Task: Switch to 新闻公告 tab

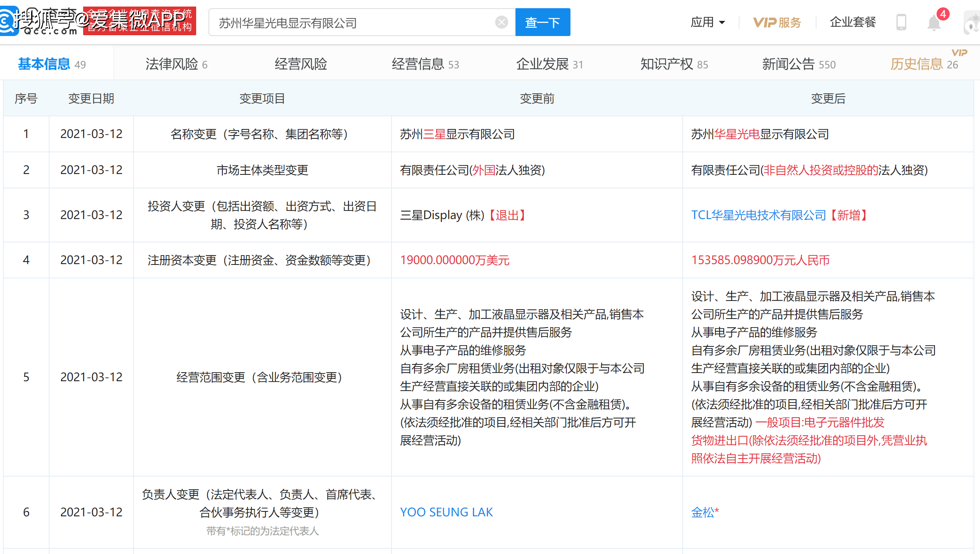Action: (799, 64)
